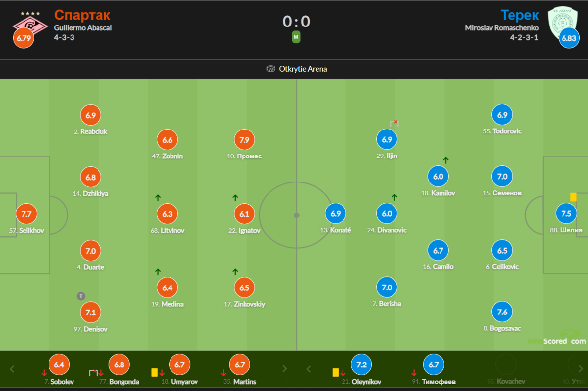Select goalkeeper Selikhov rating circle
The width and height of the screenshot is (588, 391).
point(26,214)
